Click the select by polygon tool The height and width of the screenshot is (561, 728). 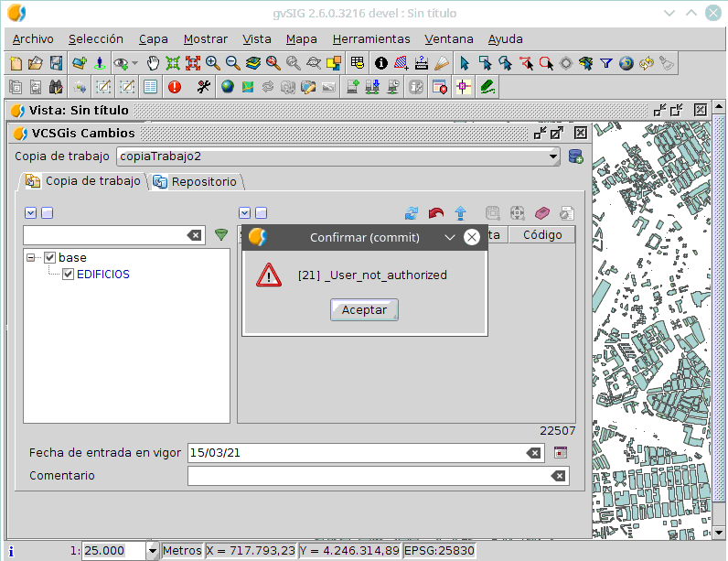click(506, 63)
